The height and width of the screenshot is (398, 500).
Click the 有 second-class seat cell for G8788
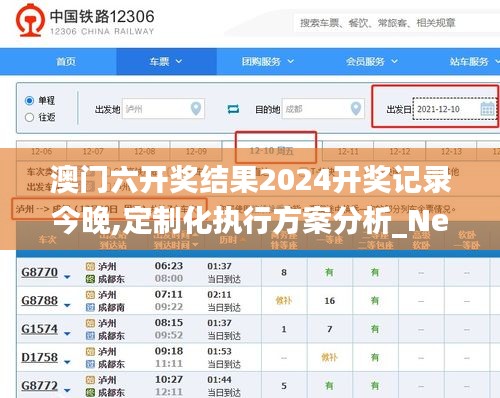pos(375,301)
